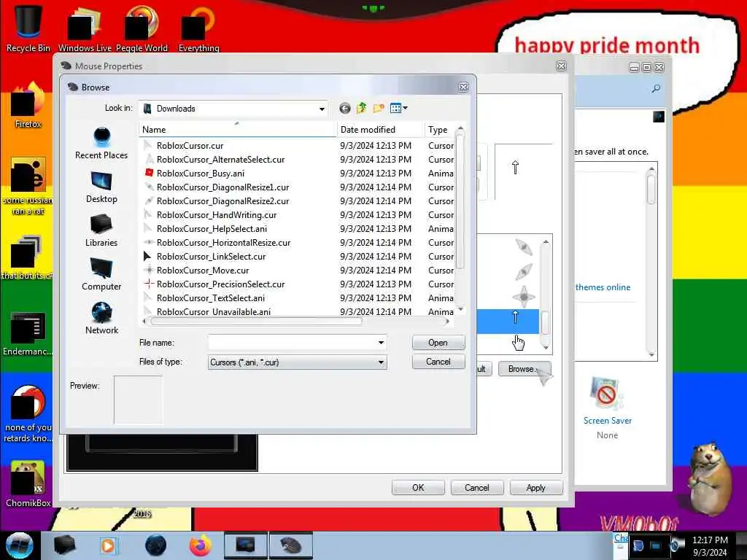Select RobloxCursor_DiagonalResize1.cur file
Screen dimensions: 747x560
click(222, 187)
